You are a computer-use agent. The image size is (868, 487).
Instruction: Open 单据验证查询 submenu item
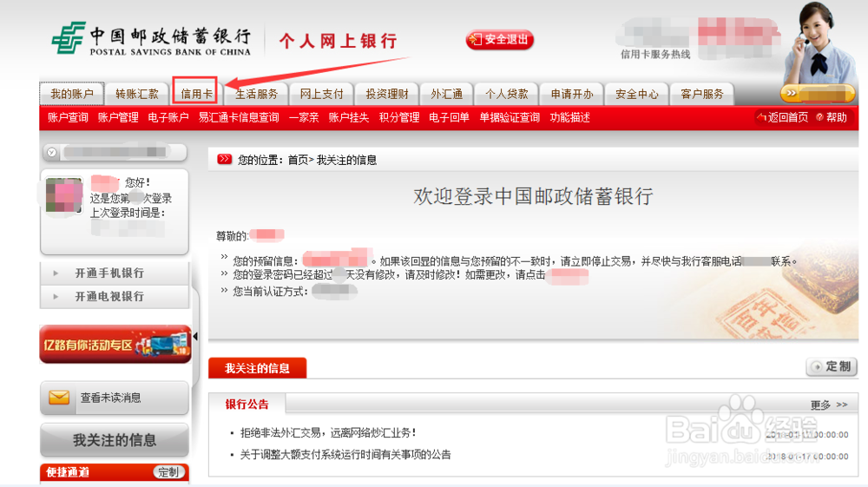(510, 117)
